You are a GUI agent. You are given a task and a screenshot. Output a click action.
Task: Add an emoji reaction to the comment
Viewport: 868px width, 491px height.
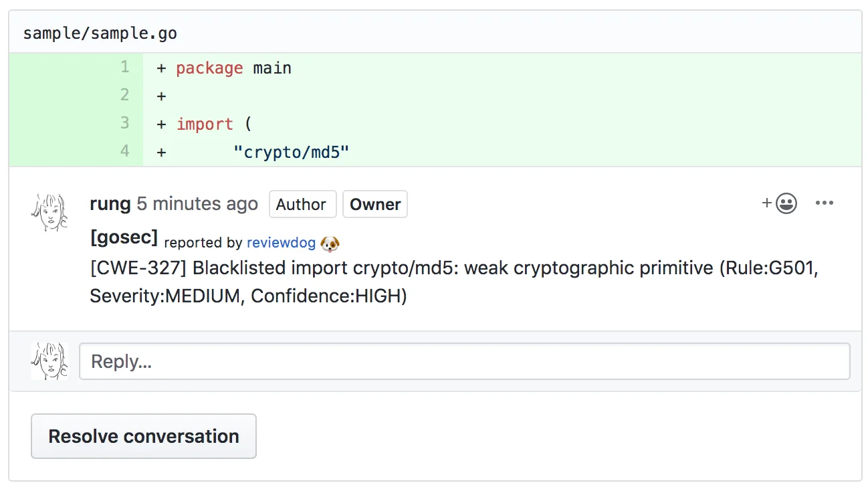(x=786, y=204)
